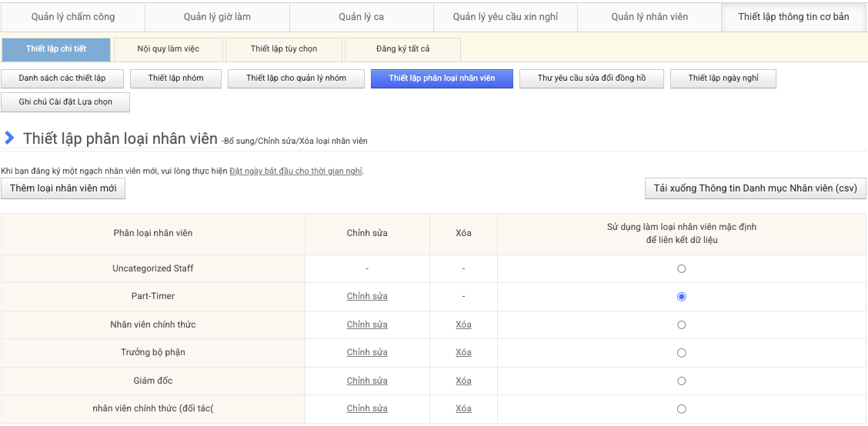Go to the Đăng ký tất cả sub-tab
This screenshot has height=426, width=868.
pyautogui.click(x=402, y=49)
